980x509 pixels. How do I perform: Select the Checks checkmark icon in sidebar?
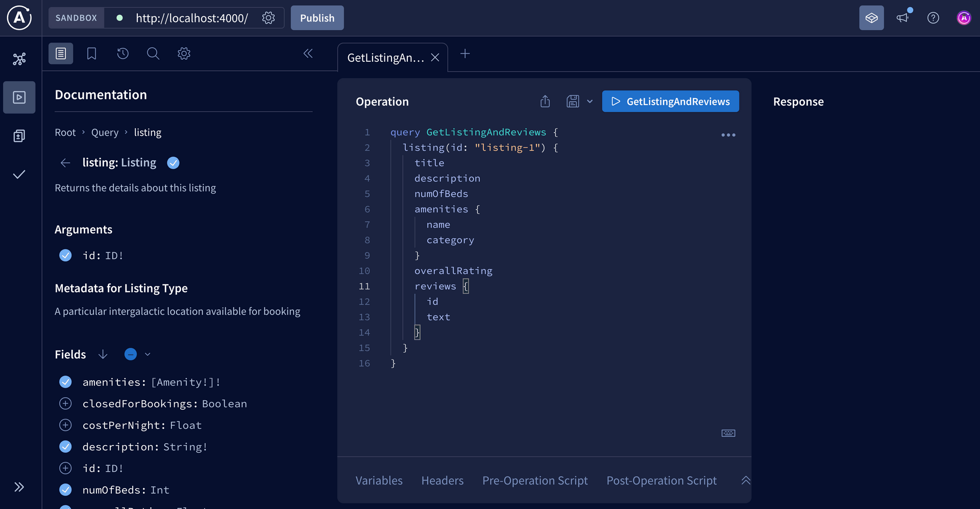click(x=19, y=174)
